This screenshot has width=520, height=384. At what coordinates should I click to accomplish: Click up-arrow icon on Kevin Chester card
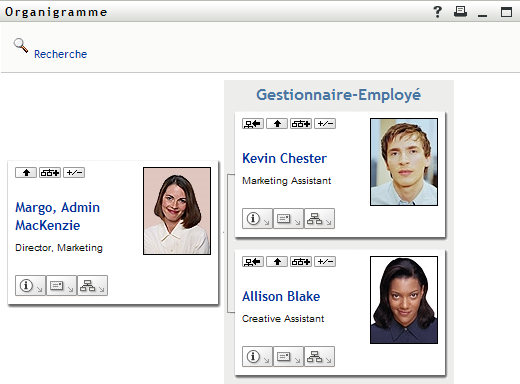click(x=277, y=124)
